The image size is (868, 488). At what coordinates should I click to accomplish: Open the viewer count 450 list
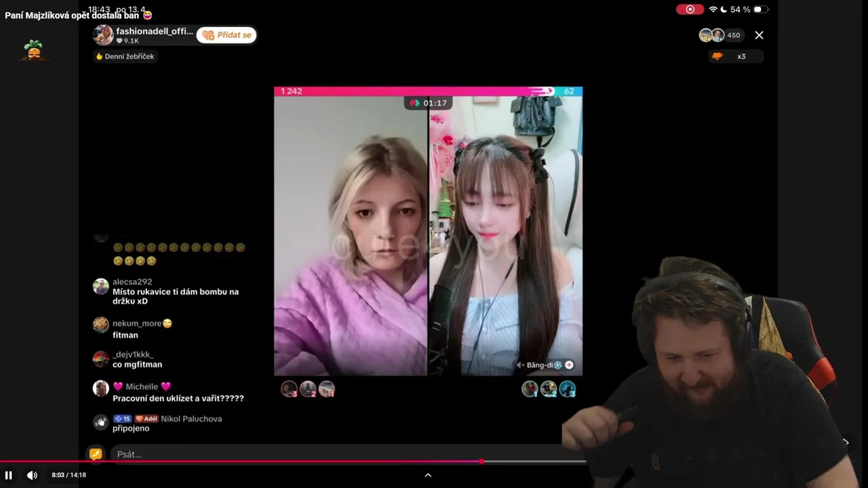[722, 35]
